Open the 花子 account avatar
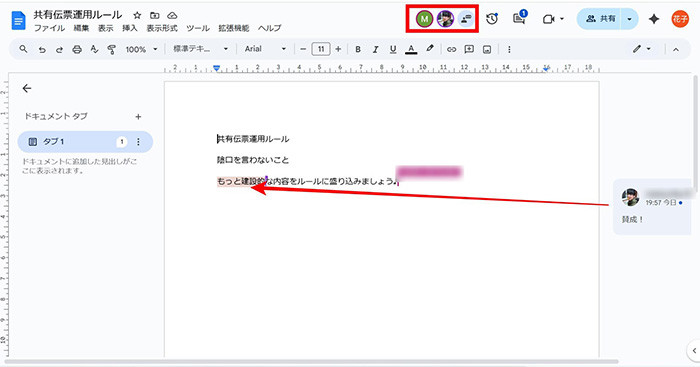Screen dimensions: 700x367 680,19
